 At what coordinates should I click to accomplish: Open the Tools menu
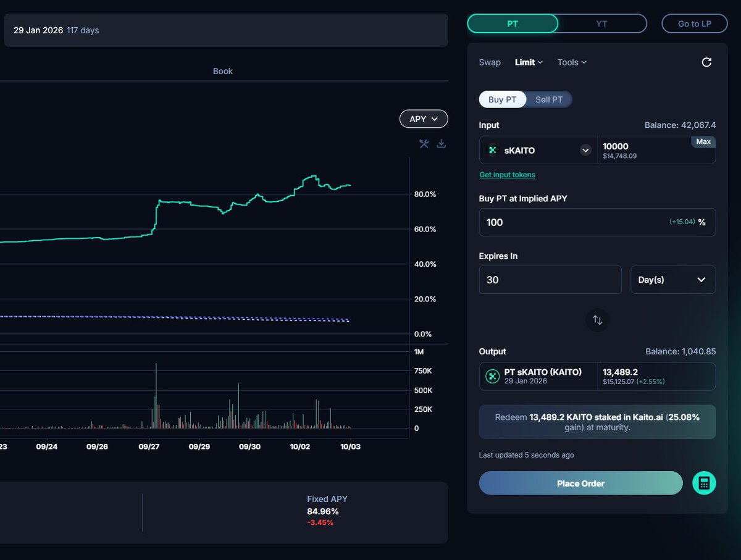571,62
